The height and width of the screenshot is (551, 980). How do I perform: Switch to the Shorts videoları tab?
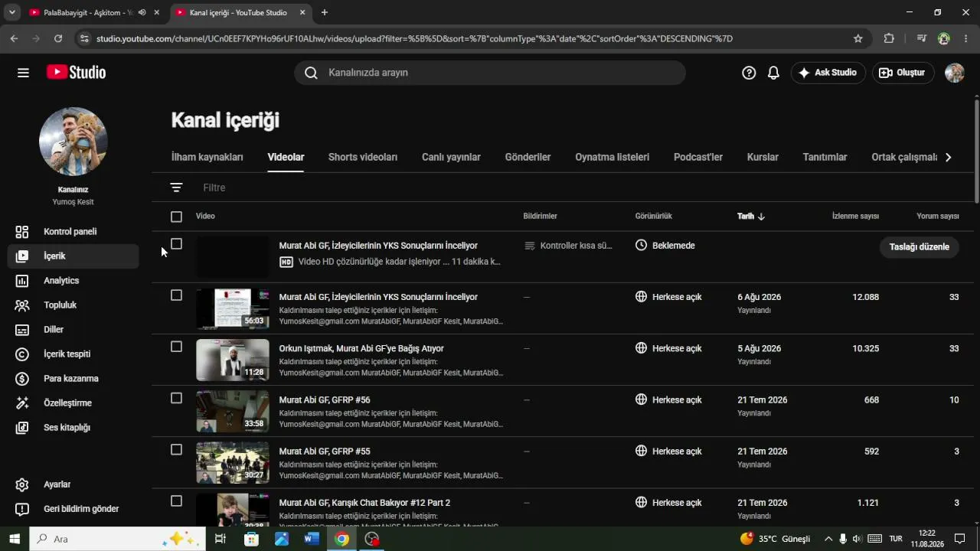coord(363,157)
